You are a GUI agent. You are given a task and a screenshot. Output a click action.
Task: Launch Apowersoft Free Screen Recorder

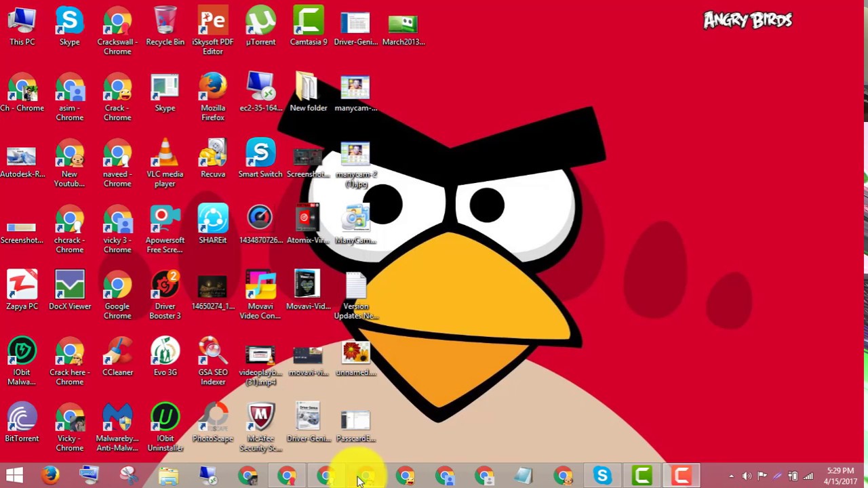165,229
